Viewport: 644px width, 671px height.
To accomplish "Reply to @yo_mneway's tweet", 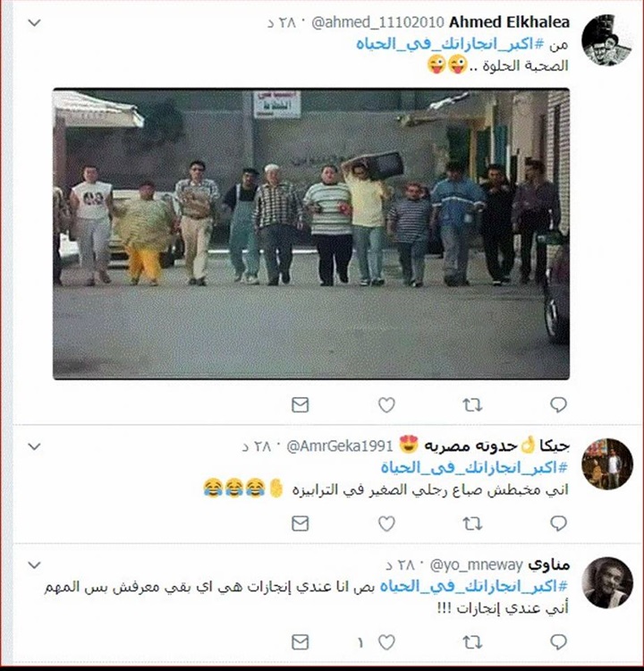I will [558, 641].
